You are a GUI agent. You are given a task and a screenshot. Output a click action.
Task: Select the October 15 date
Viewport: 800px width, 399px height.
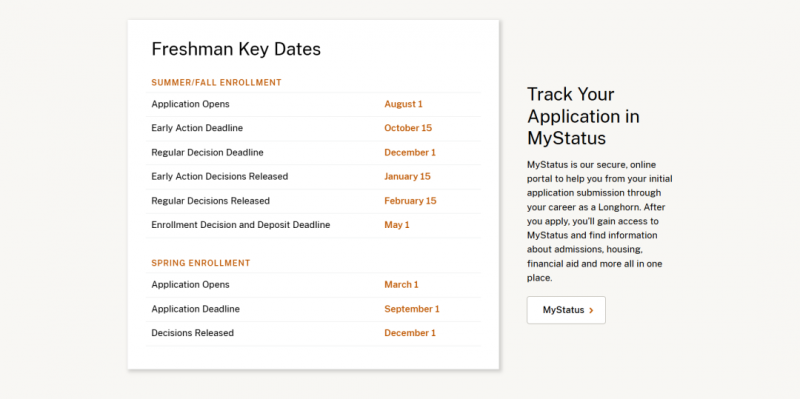pyautogui.click(x=408, y=128)
